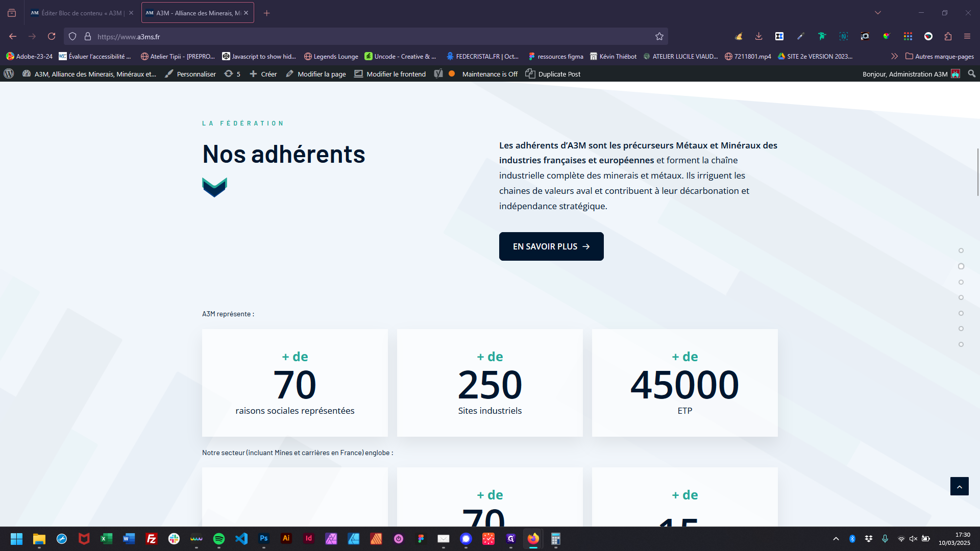Switch to the Éditer Bloc de contenu tab
This screenshot has width=980, height=551.
[x=82, y=13]
